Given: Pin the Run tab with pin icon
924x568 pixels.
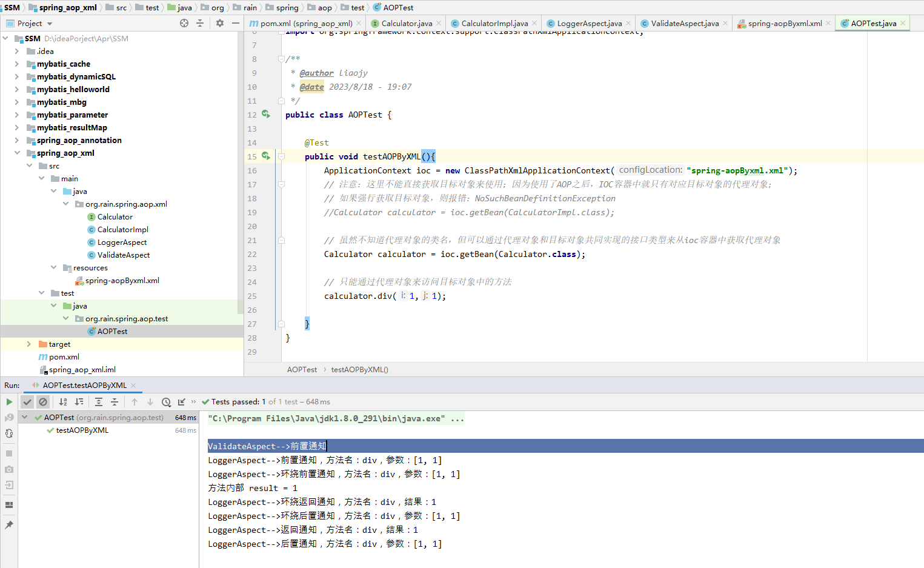Looking at the screenshot, I should (9, 525).
